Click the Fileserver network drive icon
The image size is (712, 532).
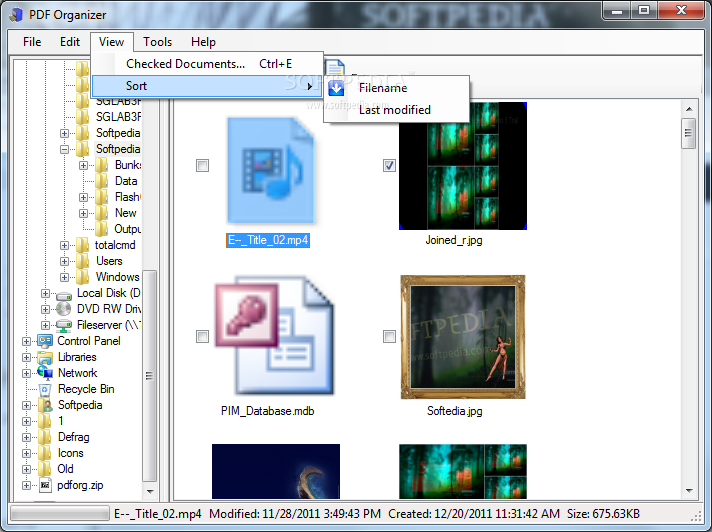click(64, 325)
